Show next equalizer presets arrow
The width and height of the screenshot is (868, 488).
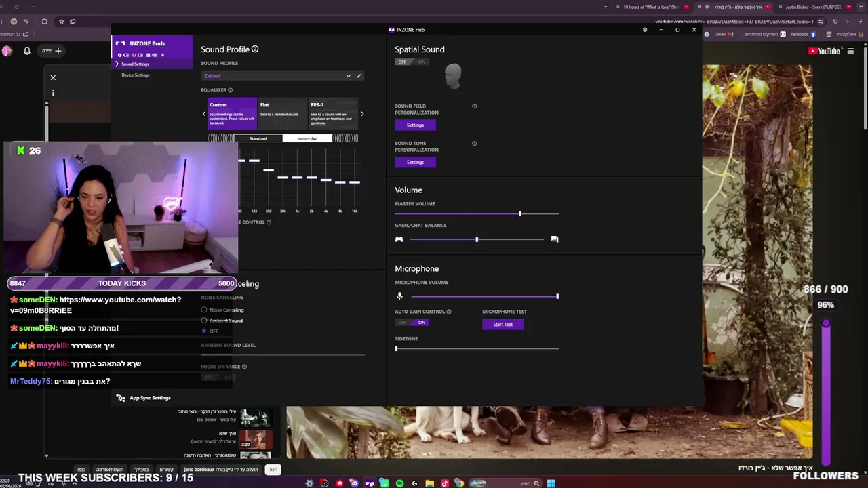[x=362, y=114]
